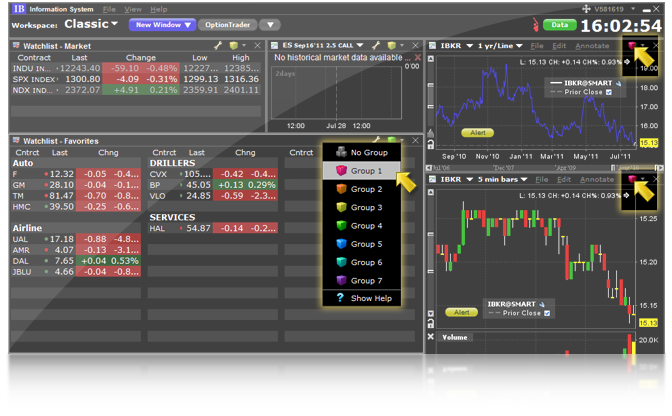Click chart icon left of IBKR 1 yr/Line title
Viewport: 672px width, 416px height.
[x=432, y=45]
